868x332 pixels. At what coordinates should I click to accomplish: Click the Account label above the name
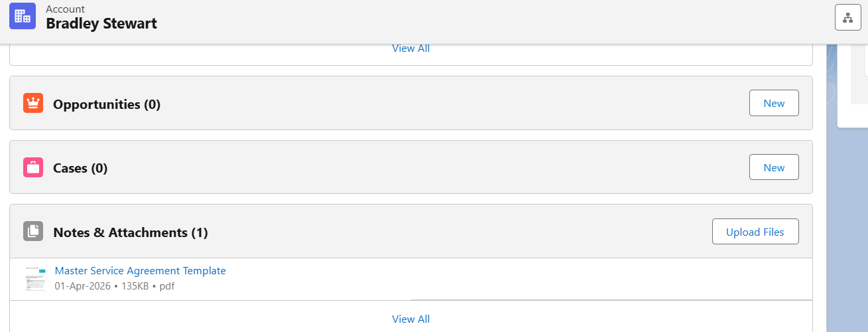point(65,9)
